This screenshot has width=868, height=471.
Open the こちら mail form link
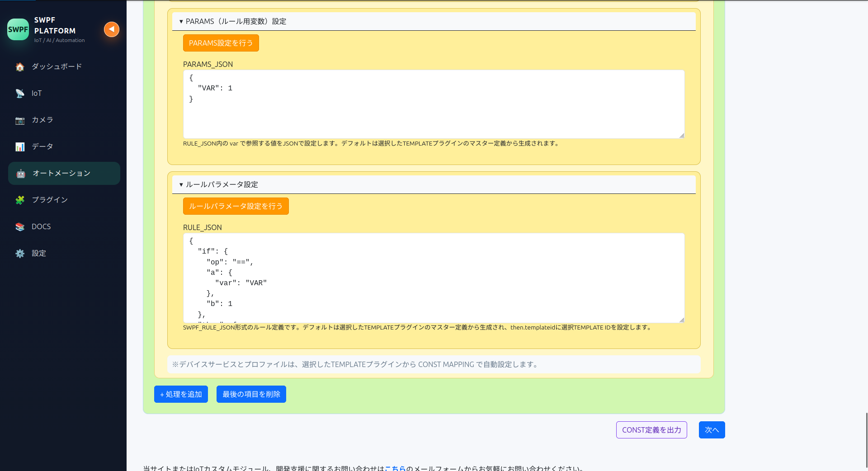point(395,468)
